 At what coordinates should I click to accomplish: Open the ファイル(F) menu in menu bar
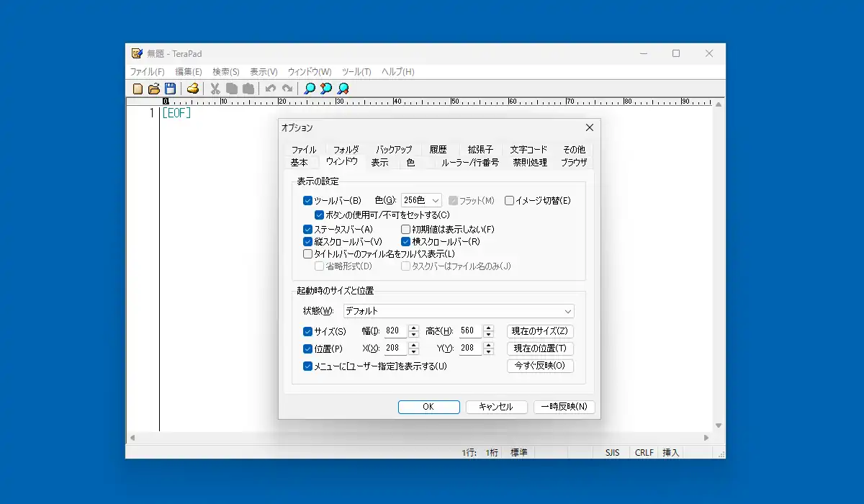pos(147,72)
